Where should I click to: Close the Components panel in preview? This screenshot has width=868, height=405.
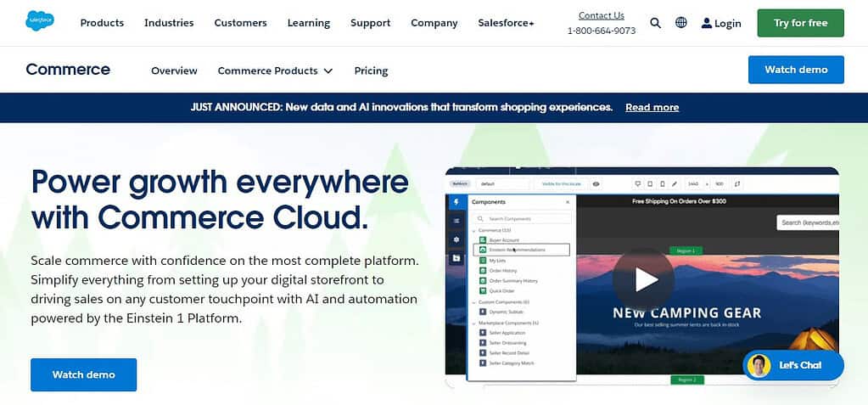pyautogui.click(x=568, y=202)
